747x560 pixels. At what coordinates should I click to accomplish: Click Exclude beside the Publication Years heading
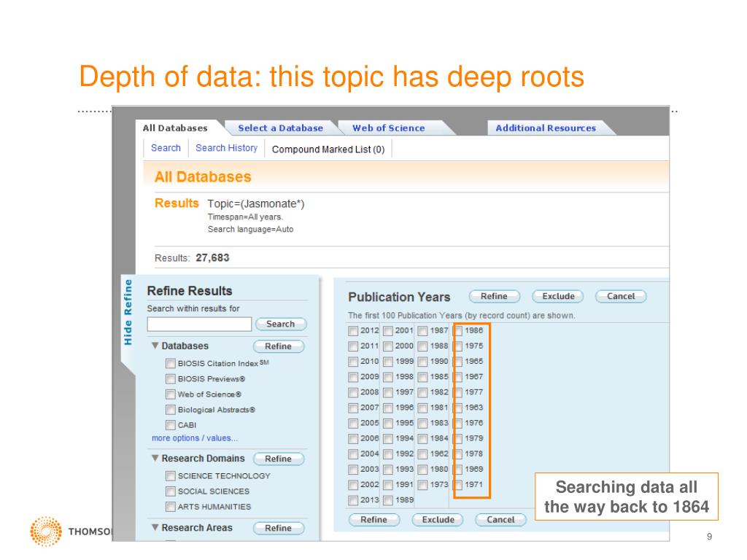[x=558, y=296]
